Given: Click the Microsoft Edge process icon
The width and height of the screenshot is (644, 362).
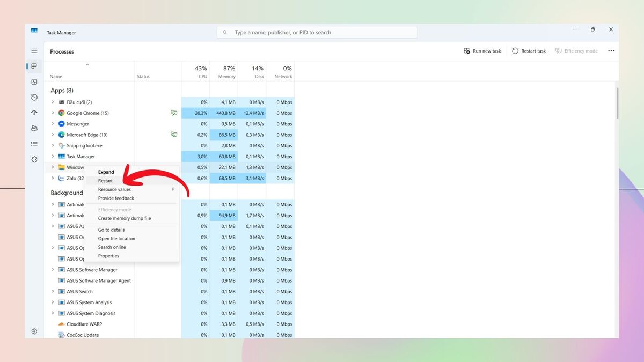Looking at the screenshot, I should tap(62, 135).
